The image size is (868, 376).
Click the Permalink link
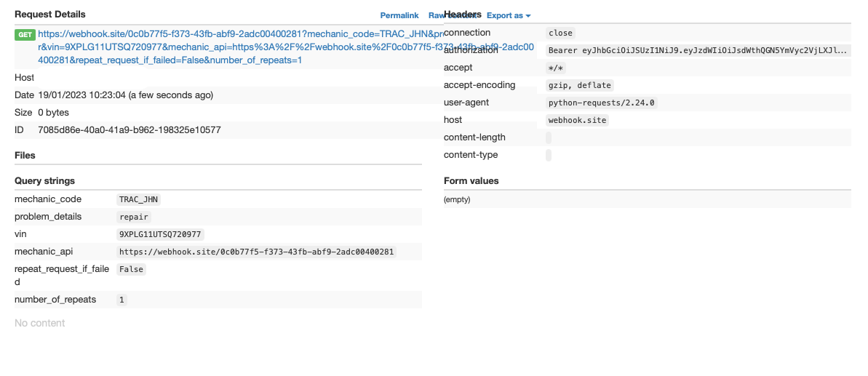point(399,15)
